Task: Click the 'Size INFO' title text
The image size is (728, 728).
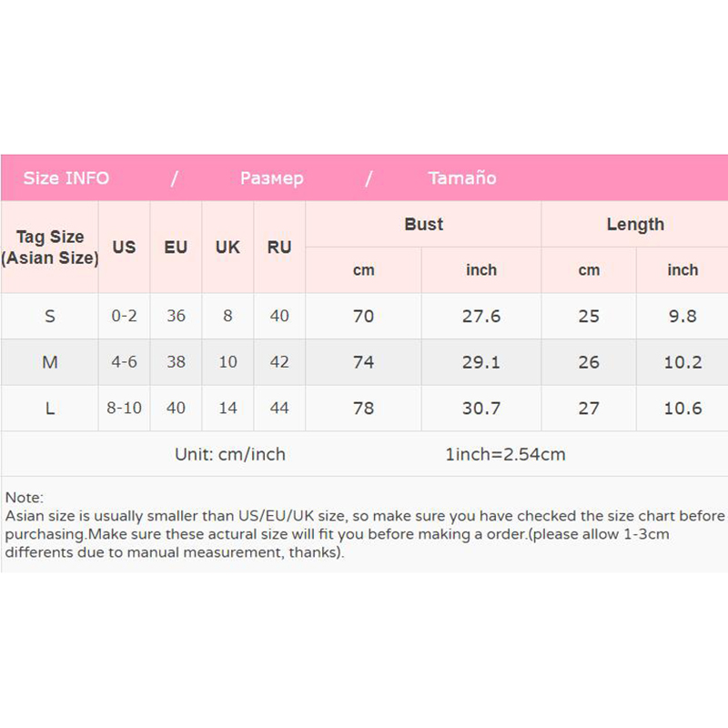Action: 66,178
